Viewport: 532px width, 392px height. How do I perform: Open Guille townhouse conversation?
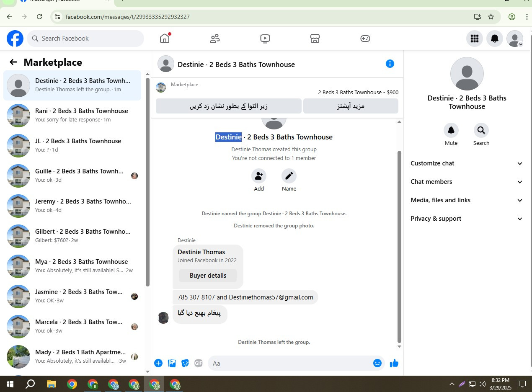pos(72,175)
